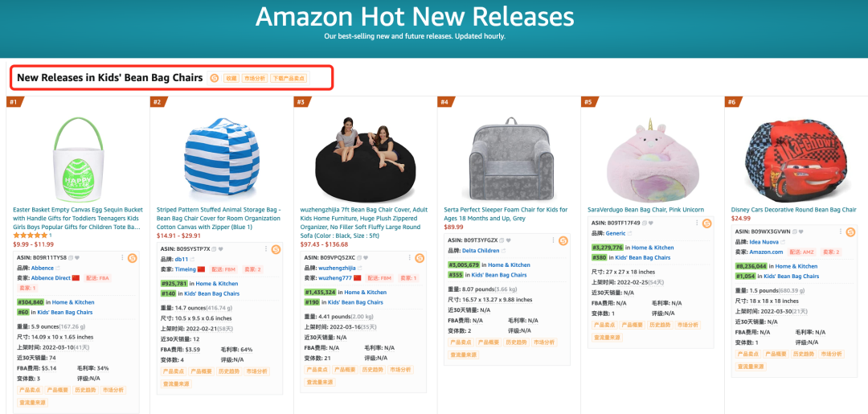Copy ASIN B09VPQ52XC using copy icon
This screenshot has width=868, height=414.
click(x=361, y=258)
